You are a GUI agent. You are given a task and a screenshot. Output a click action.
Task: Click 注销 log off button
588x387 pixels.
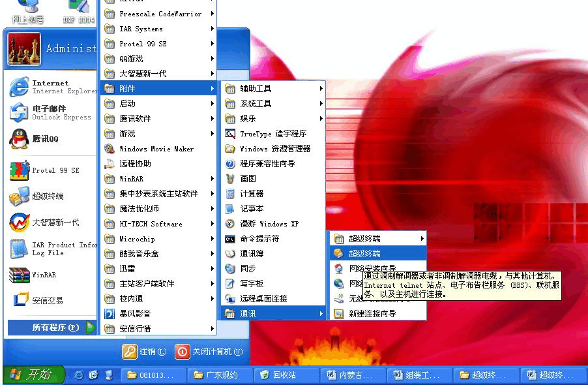coord(144,352)
